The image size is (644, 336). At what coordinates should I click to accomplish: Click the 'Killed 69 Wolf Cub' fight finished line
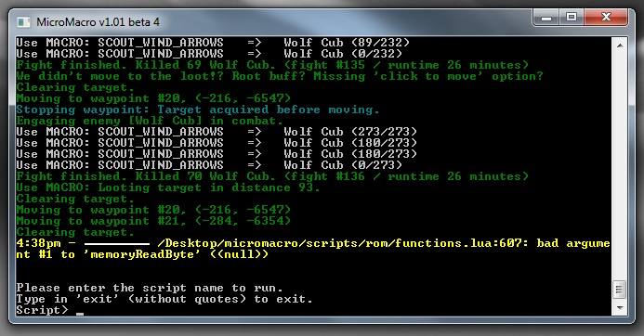point(272,65)
